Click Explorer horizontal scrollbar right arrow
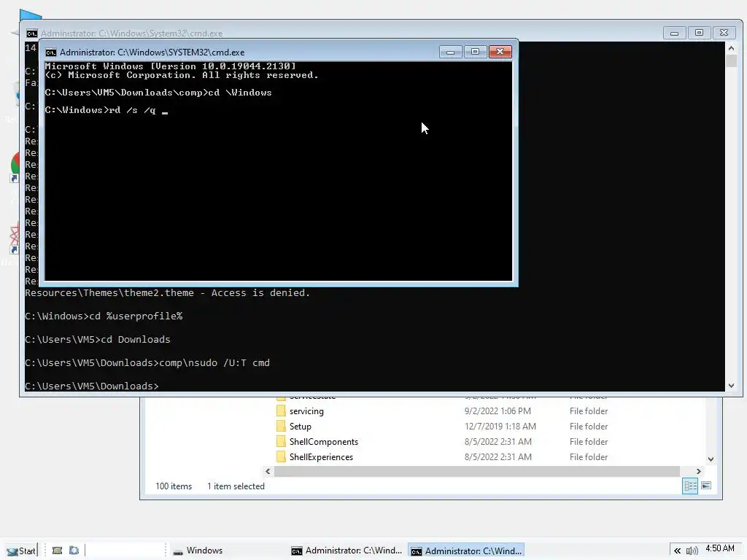Screen dimensions: 747x560 click(x=698, y=472)
